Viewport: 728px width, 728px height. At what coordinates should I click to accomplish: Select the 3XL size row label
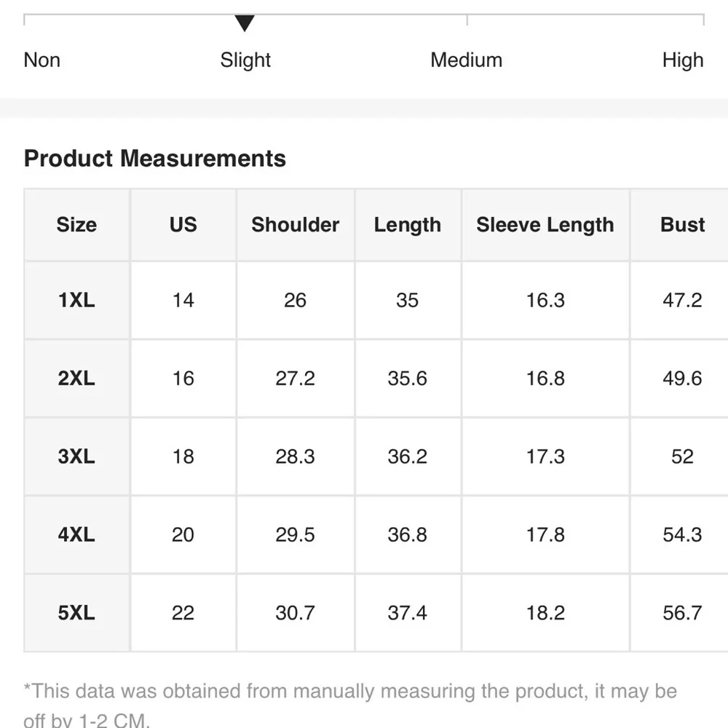coord(76,456)
